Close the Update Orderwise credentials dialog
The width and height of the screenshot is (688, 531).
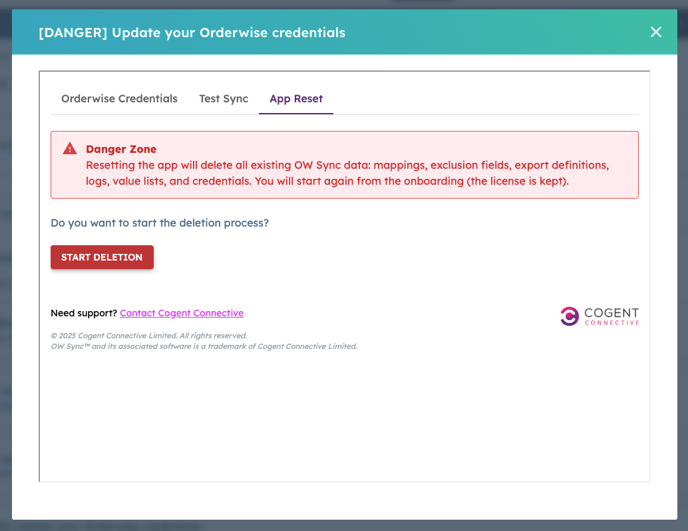click(x=656, y=32)
